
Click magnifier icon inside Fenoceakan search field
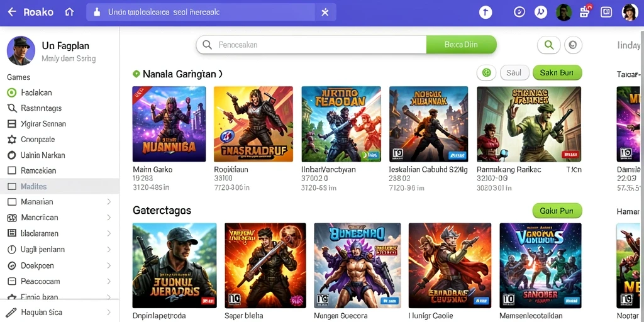[208, 45]
